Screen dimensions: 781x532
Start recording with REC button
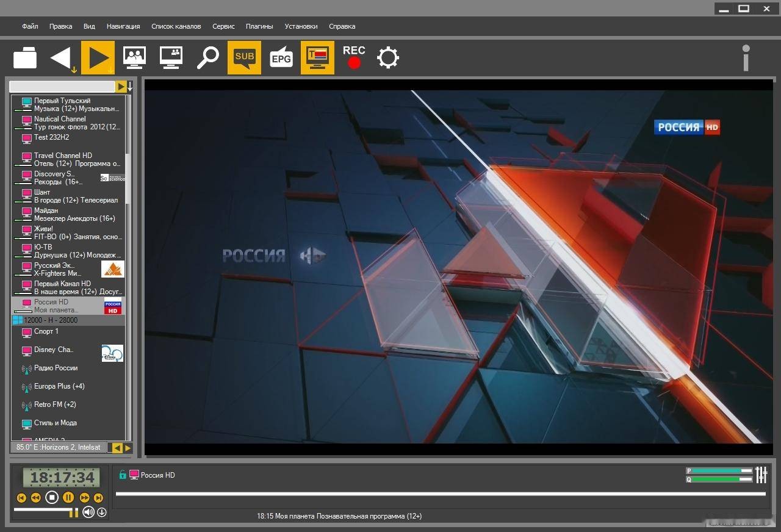pos(354,57)
